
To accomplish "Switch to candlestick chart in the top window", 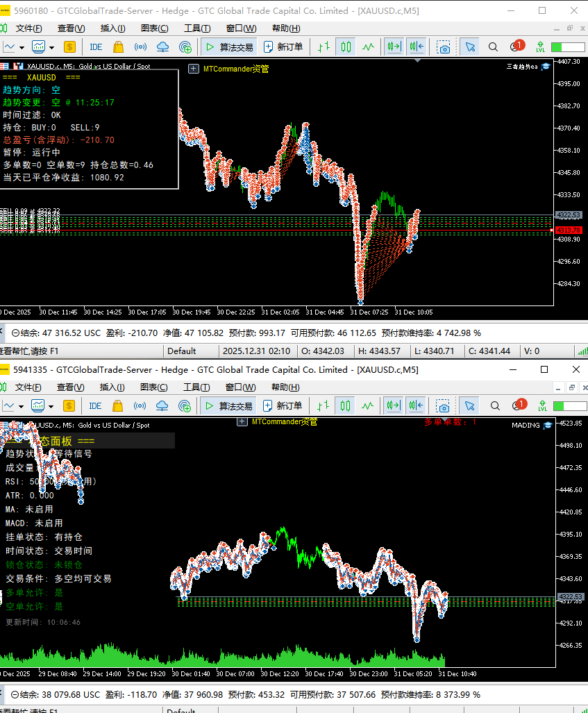I will click(x=346, y=47).
